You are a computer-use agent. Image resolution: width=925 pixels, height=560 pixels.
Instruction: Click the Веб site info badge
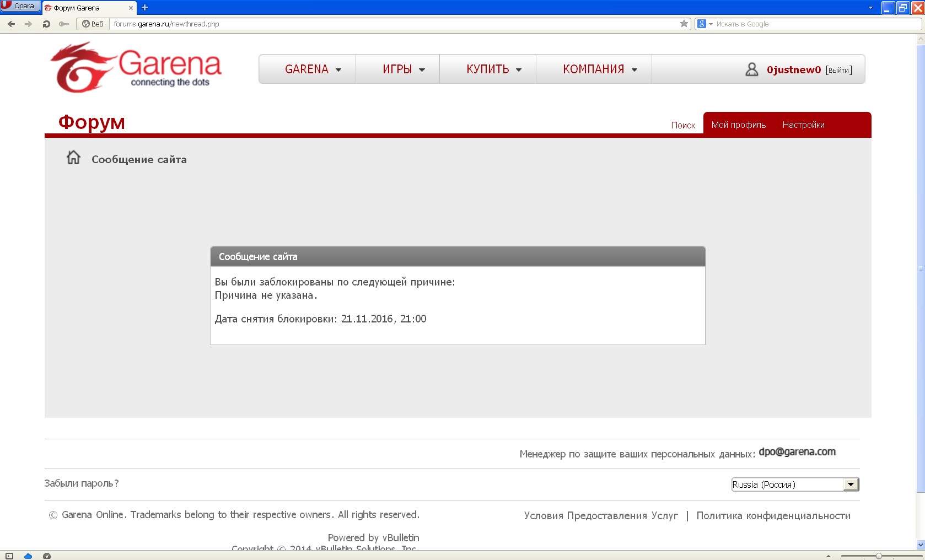93,24
